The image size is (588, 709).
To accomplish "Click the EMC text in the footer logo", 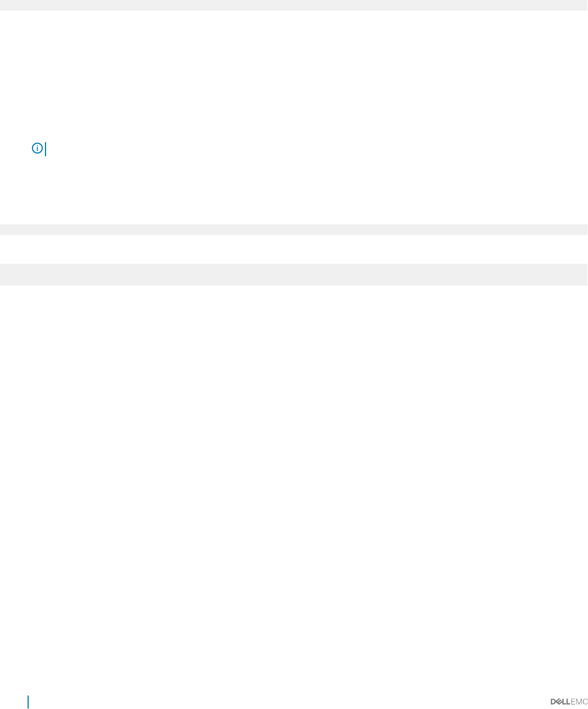I will [579, 701].
